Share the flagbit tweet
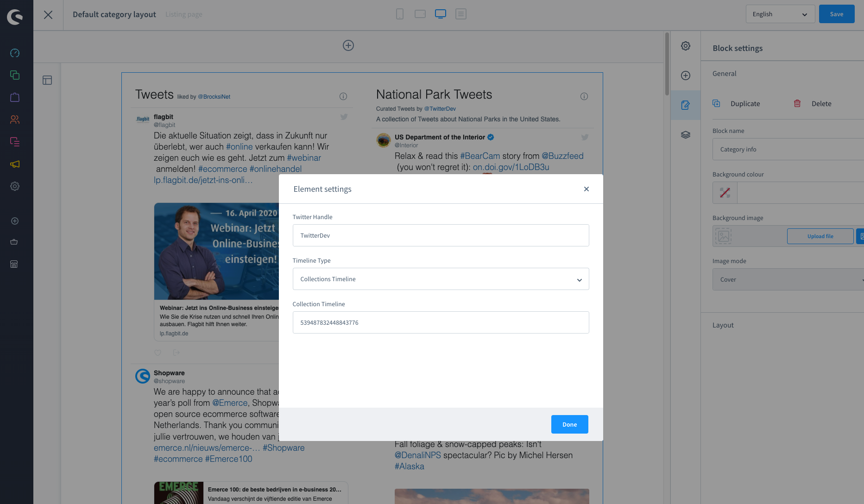The height and width of the screenshot is (504, 864). click(x=176, y=353)
